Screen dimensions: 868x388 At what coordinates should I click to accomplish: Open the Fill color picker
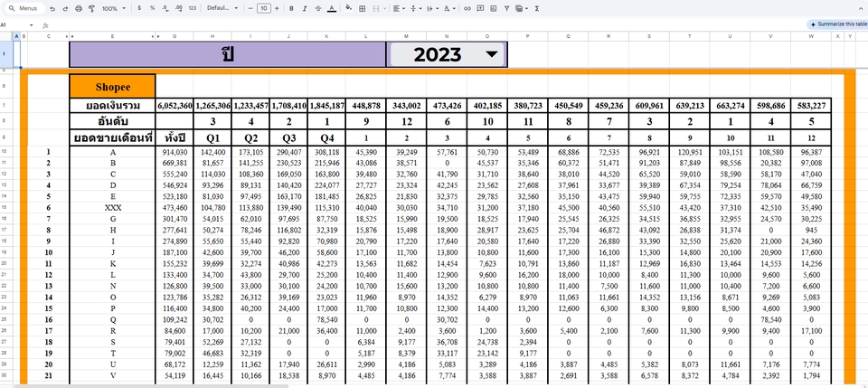[x=350, y=8]
